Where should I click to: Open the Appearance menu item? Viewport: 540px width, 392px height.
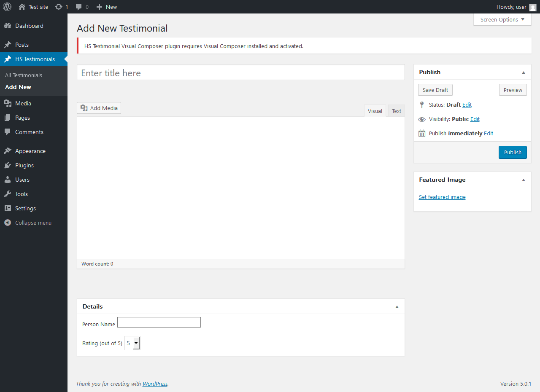point(34,151)
